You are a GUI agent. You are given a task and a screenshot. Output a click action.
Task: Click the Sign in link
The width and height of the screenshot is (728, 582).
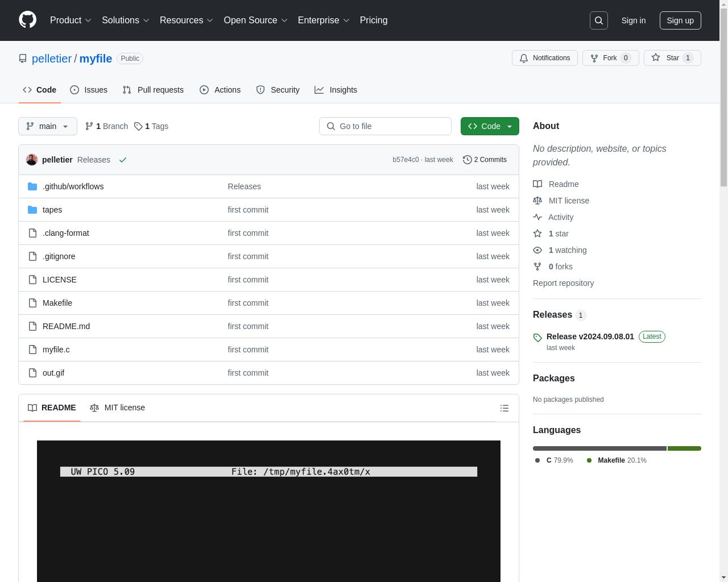pos(634,20)
